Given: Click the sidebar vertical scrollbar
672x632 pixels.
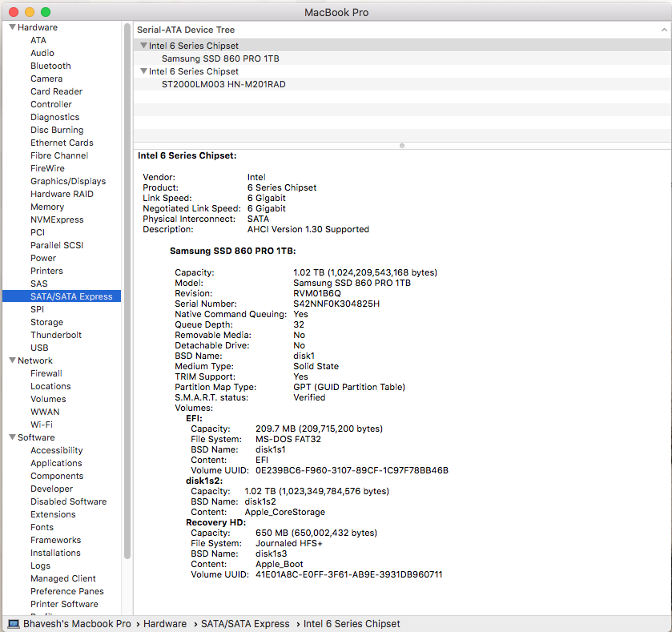Looking at the screenshot, I should click(127, 292).
